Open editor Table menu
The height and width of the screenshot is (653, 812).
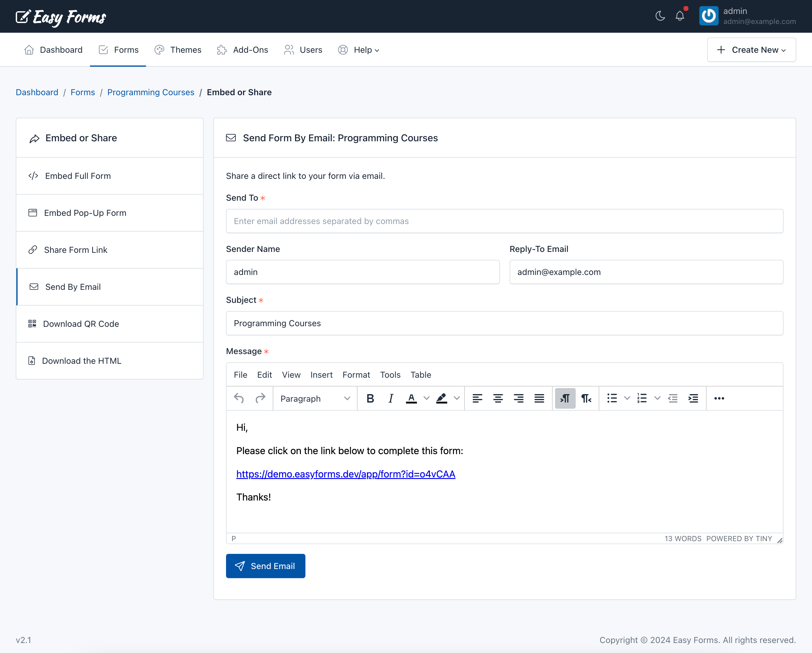point(421,375)
